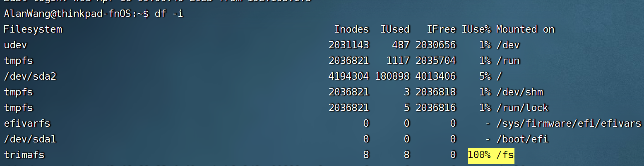Click the root '/' mount point
Image resolution: width=644 pixels, height=166 pixels.
(x=499, y=76)
